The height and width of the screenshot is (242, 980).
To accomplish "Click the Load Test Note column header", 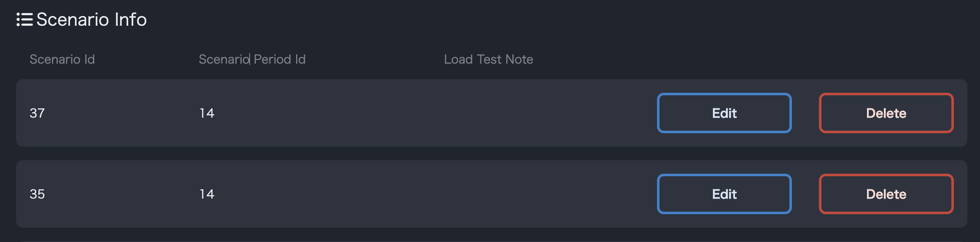I will (x=488, y=59).
